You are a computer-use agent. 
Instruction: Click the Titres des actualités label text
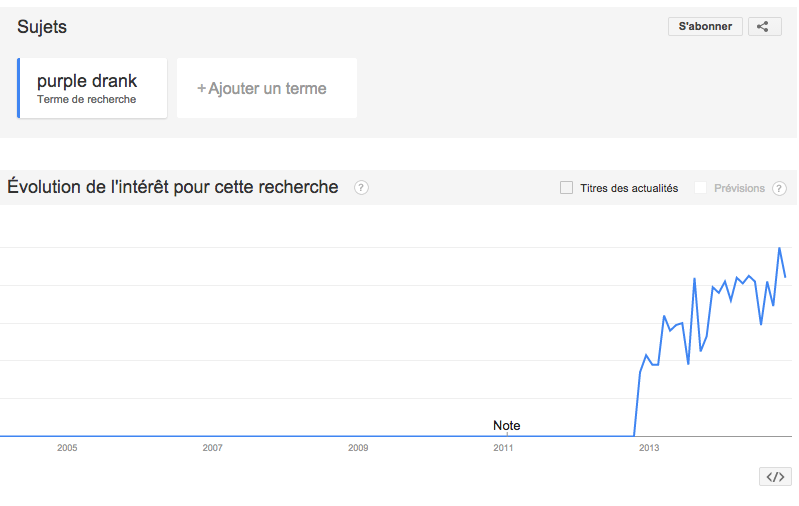[x=629, y=188]
